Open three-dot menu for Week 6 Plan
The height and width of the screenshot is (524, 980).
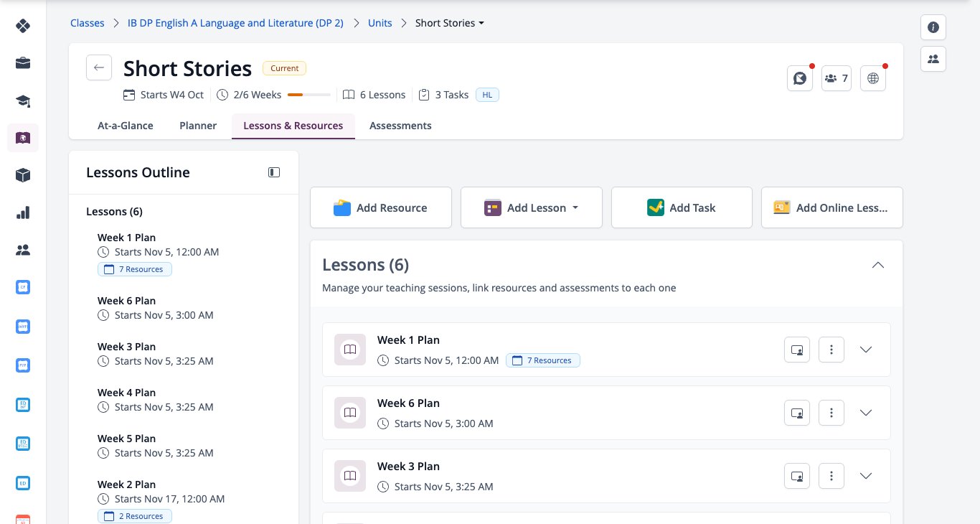[831, 413]
